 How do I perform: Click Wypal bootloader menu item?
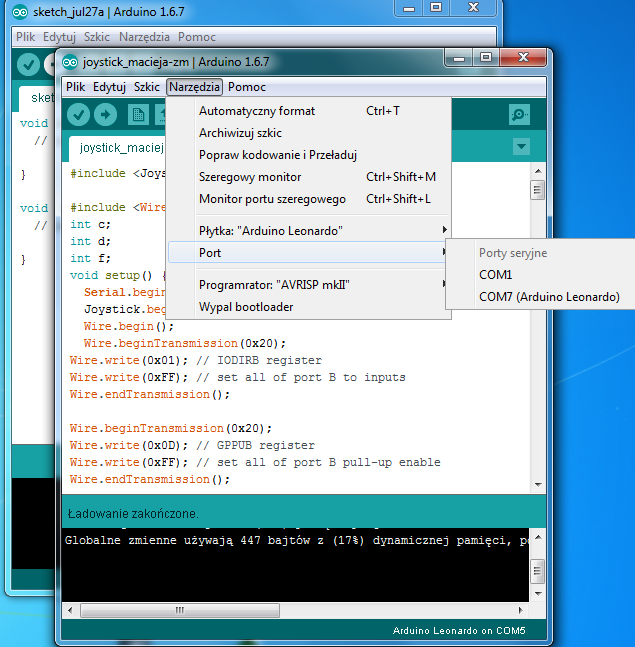(x=246, y=307)
